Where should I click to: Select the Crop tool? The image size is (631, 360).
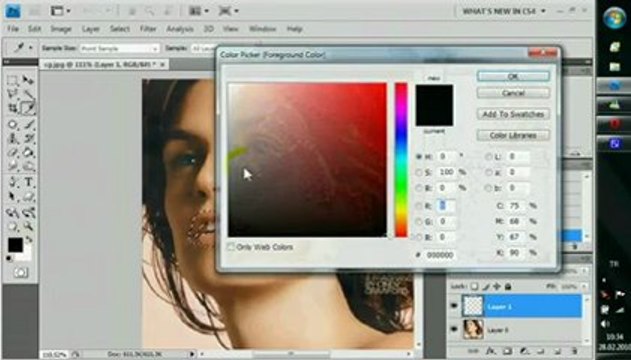(12, 108)
